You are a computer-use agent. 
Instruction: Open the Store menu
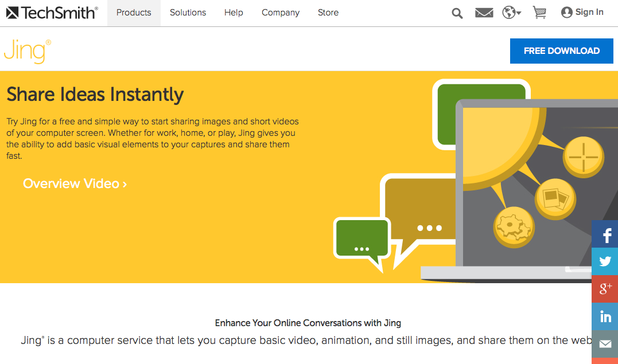pyautogui.click(x=328, y=13)
